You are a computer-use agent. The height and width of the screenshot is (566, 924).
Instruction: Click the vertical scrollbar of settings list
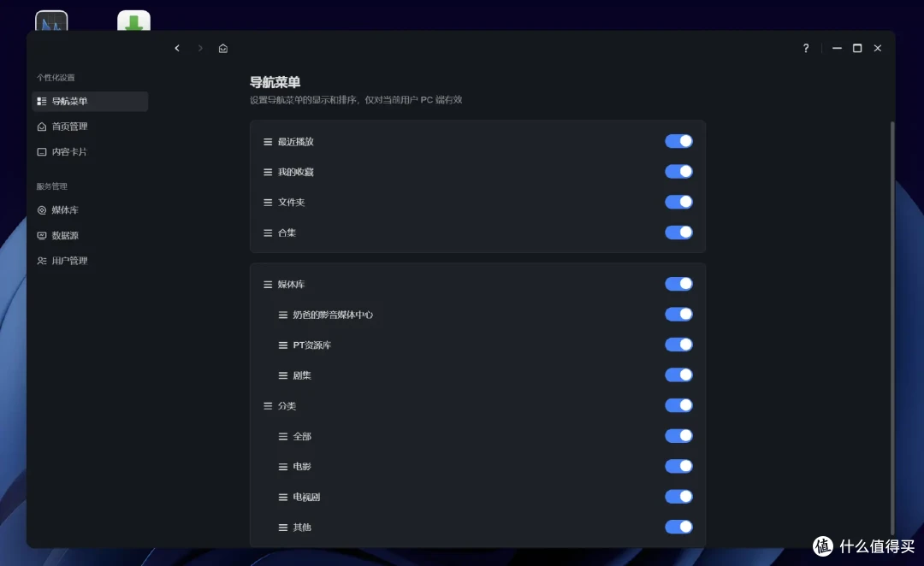tap(892, 327)
